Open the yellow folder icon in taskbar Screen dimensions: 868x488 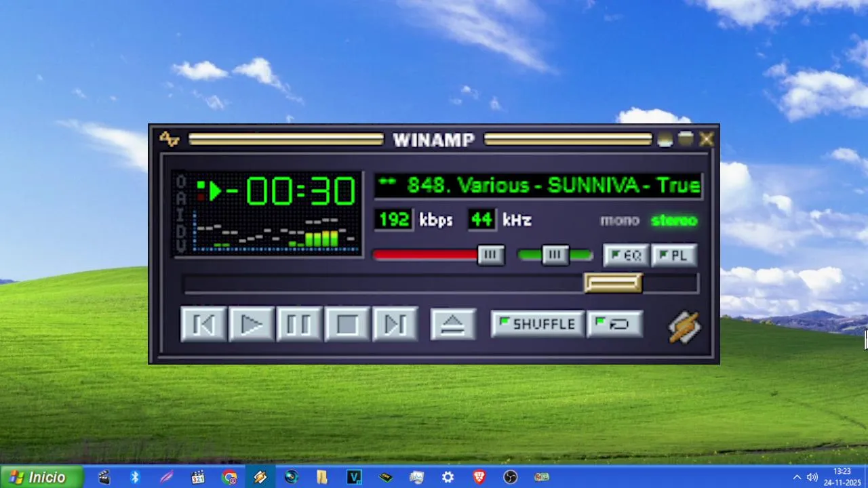click(323, 477)
